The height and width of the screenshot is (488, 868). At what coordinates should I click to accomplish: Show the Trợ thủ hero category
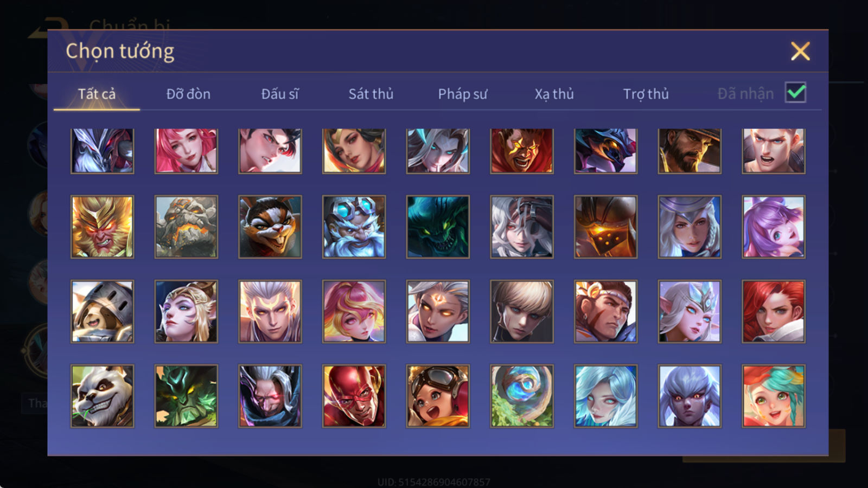point(646,94)
